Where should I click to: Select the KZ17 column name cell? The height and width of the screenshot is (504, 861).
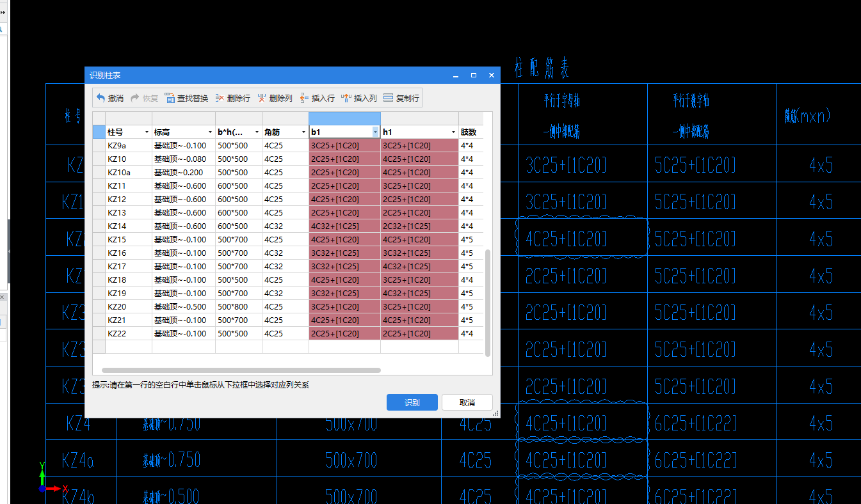pyautogui.click(x=129, y=266)
